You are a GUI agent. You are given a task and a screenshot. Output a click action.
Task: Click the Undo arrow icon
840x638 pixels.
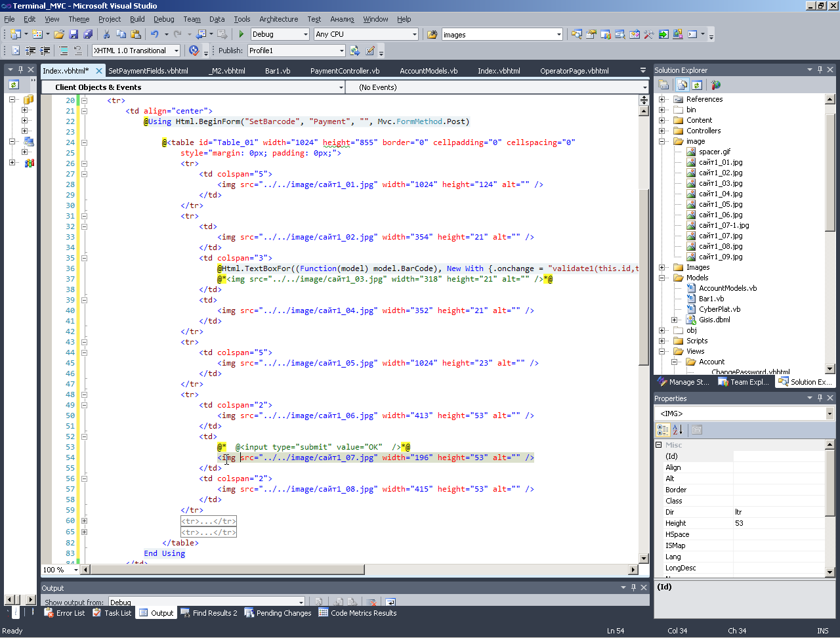click(x=154, y=34)
